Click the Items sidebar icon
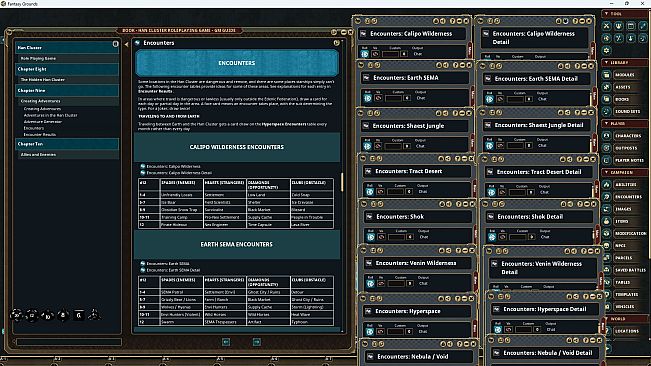 (607, 221)
